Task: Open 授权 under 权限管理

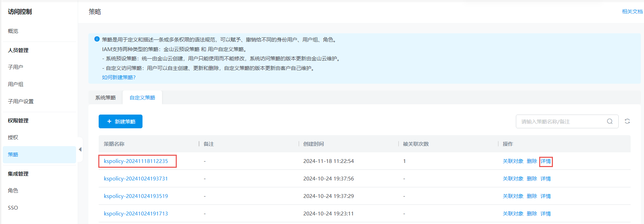Action: (13, 138)
